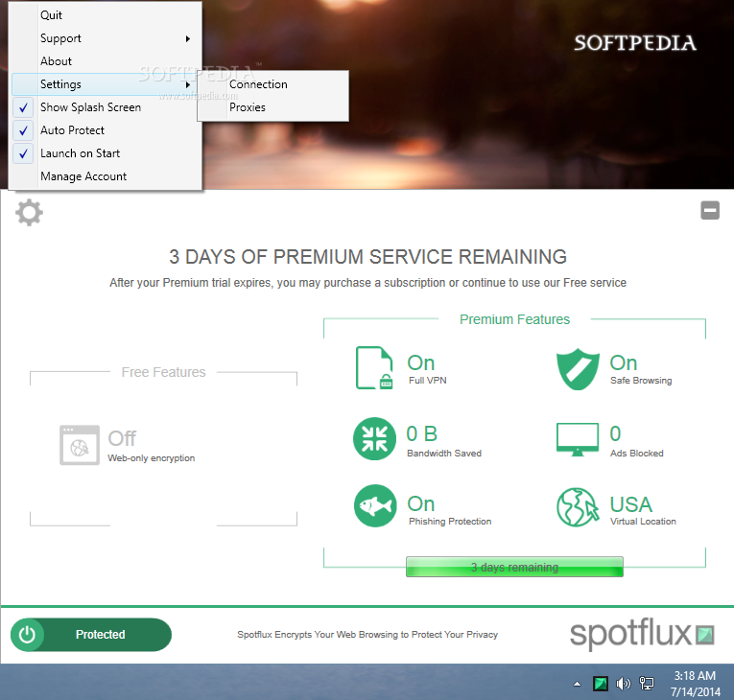Click the Phishing Protection fish icon
The height and width of the screenshot is (700, 734).
[x=375, y=505]
